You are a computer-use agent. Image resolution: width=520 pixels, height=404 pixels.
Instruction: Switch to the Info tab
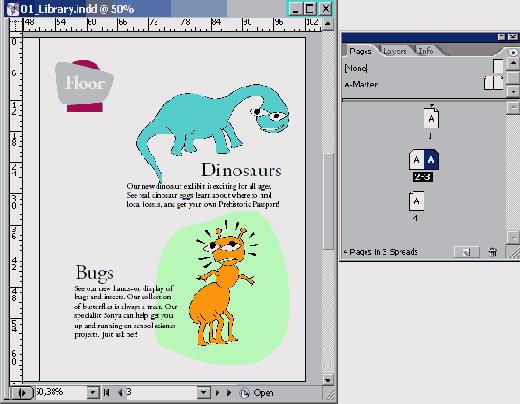[x=426, y=51]
